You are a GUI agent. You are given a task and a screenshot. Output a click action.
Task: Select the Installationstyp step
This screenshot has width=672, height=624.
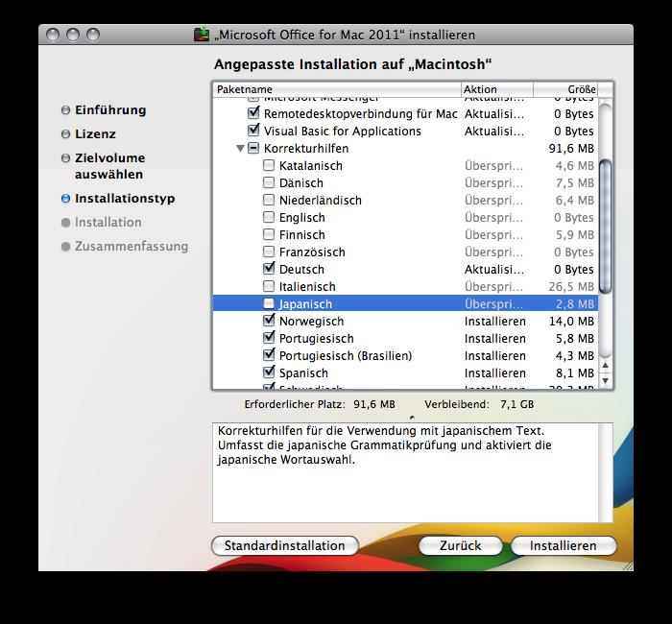point(125,199)
